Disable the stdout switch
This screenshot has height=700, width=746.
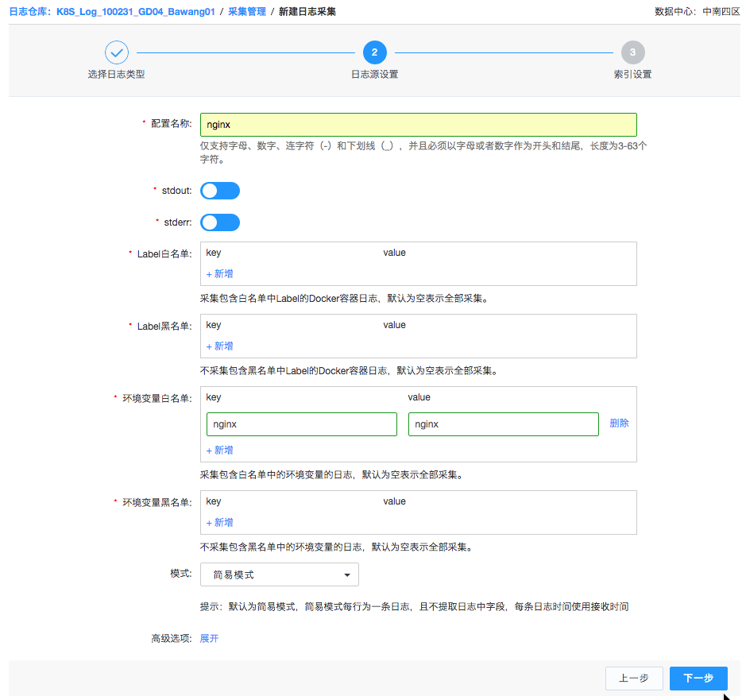(220, 190)
